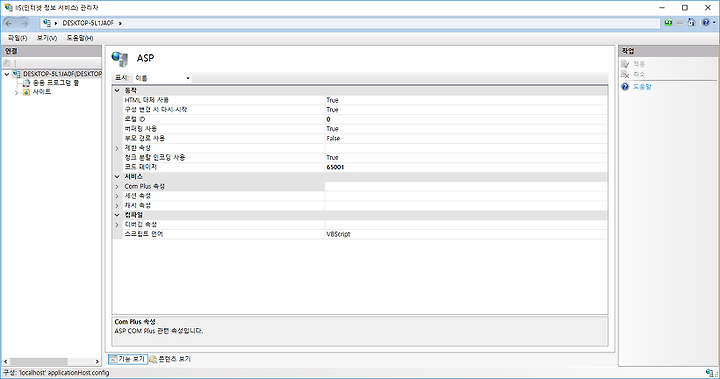Click the green refresh page icon
The width and height of the screenshot is (720, 379).
(x=669, y=23)
